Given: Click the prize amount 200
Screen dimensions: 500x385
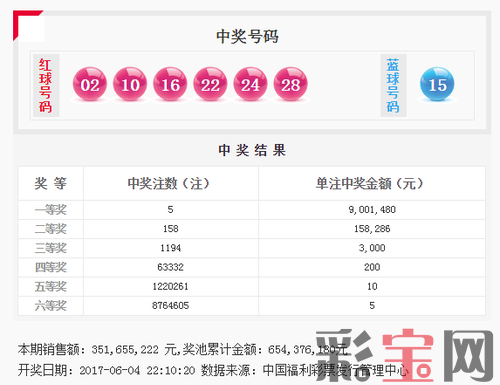Looking at the screenshot, I should tap(372, 267).
